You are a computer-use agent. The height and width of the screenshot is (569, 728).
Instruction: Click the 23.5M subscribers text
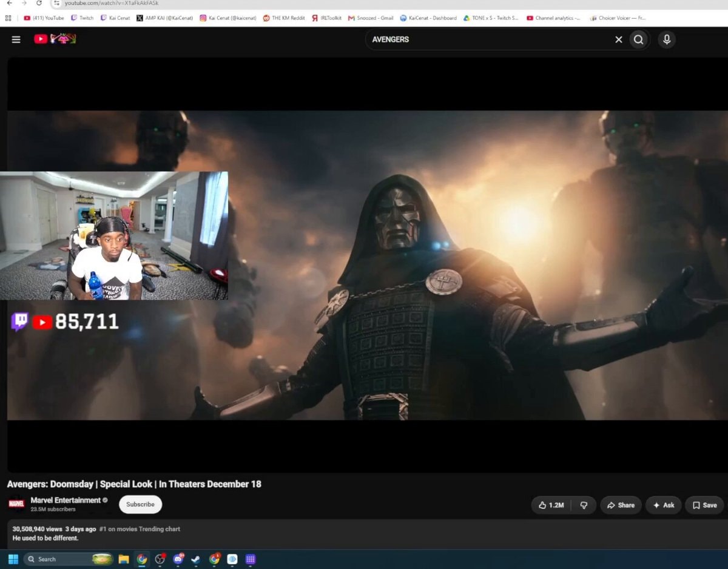[x=53, y=510]
